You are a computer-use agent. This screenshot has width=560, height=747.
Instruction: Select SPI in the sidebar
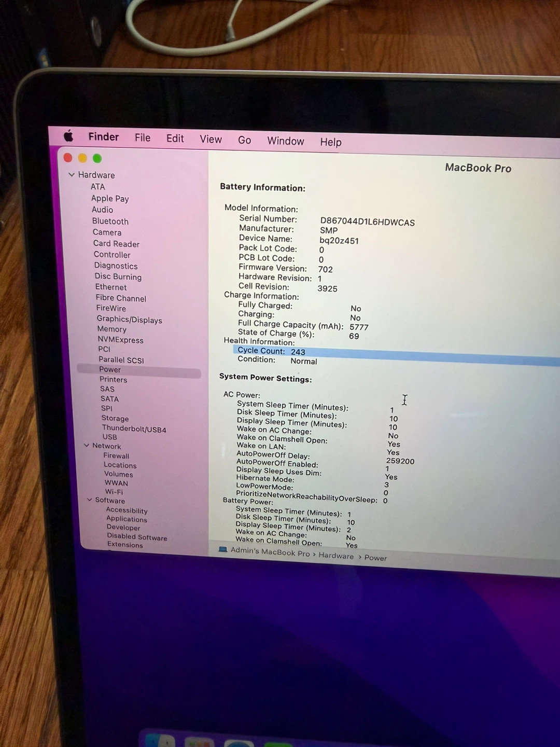pos(107,408)
